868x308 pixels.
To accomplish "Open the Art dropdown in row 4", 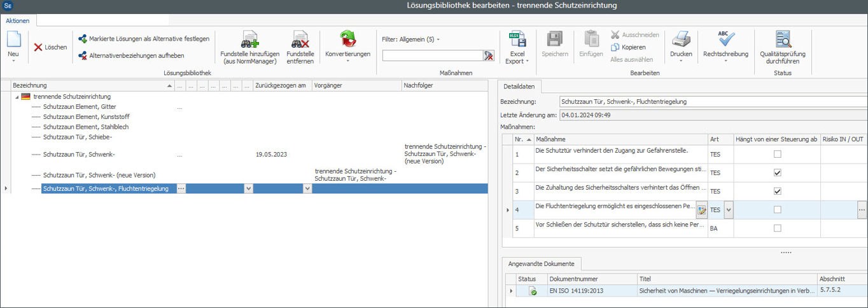I will pos(728,209).
